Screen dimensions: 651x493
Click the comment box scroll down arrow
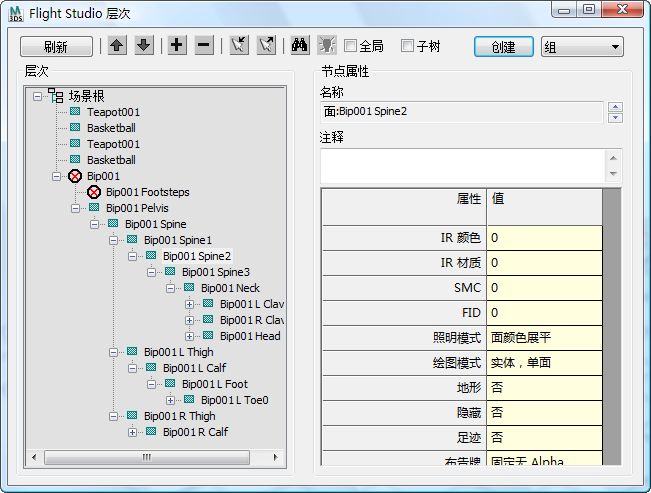click(x=614, y=174)
